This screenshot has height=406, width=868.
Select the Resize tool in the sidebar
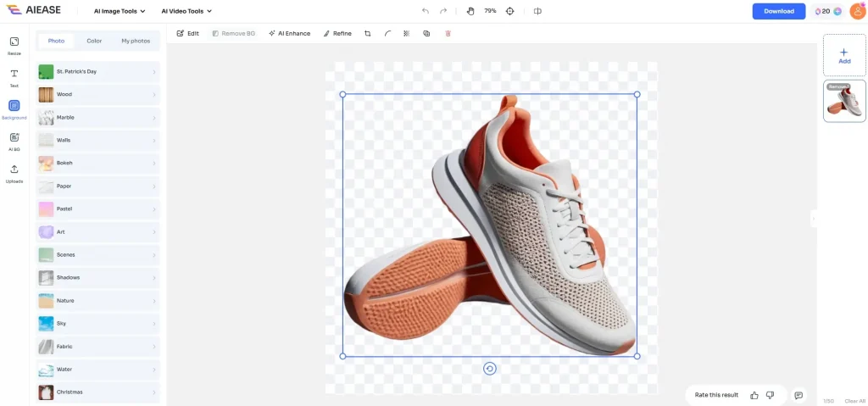click(x=14, y=43)
